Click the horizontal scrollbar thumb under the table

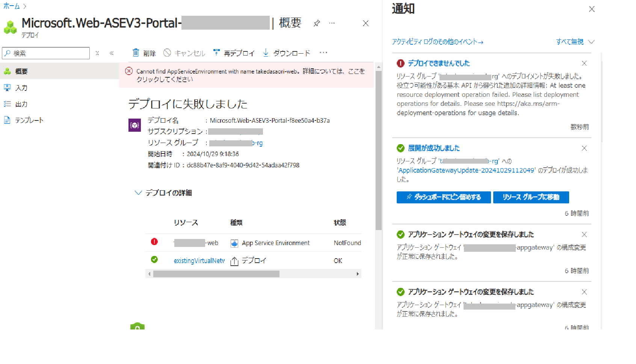pos(216,274)
